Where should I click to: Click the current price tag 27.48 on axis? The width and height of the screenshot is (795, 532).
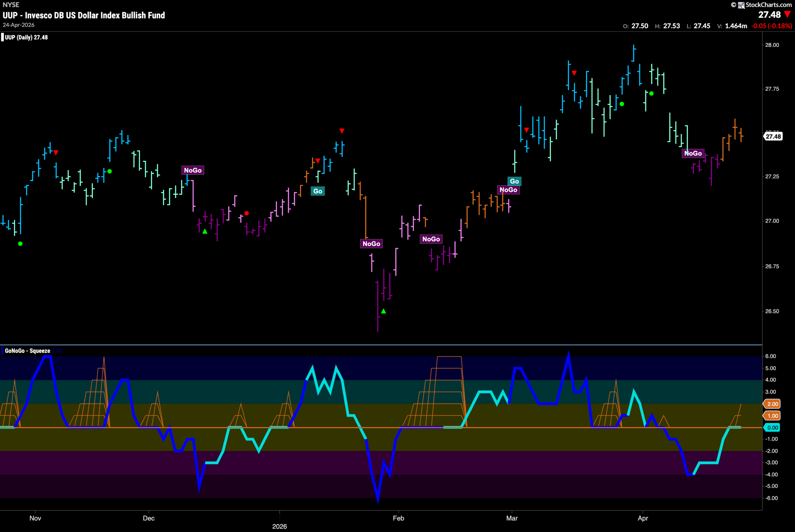(x=773, y=136)
